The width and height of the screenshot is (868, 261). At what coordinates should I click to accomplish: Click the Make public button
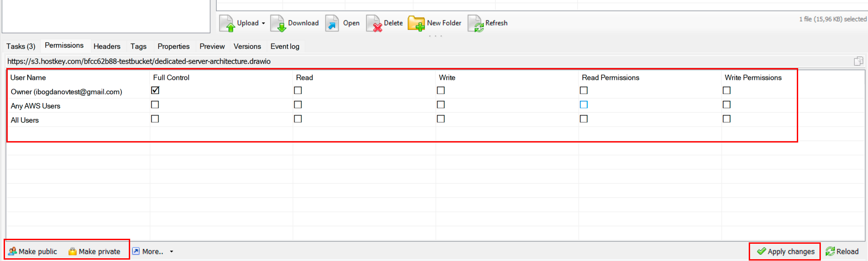coord(33,251)
